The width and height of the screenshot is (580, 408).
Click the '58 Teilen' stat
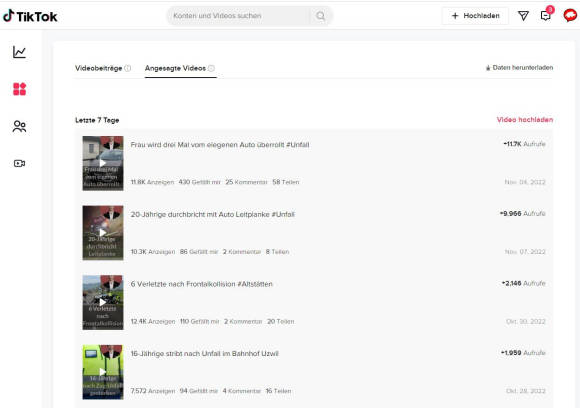click(x=286, y=182)
